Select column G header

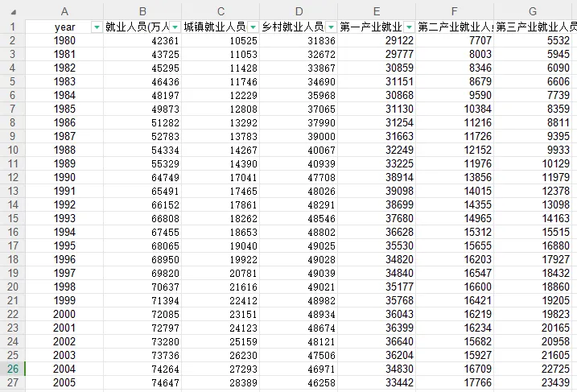pos(533,11)
